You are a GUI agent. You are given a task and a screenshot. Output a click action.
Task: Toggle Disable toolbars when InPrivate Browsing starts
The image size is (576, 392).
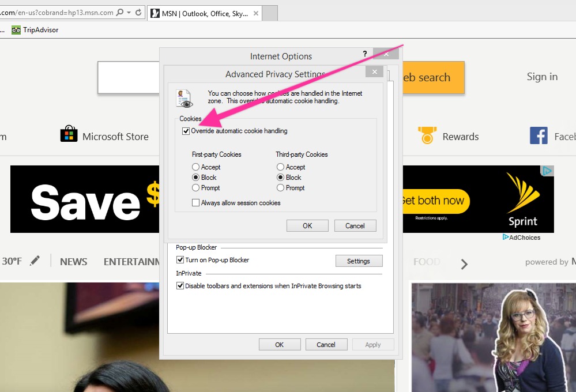pos(180,285)
